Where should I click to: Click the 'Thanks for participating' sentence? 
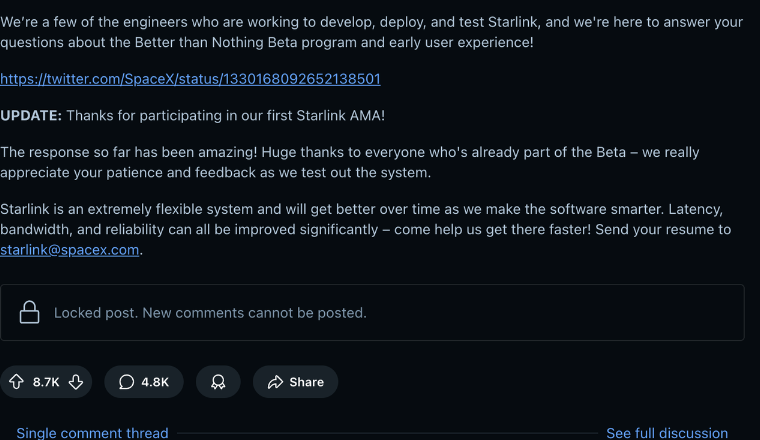225,116
